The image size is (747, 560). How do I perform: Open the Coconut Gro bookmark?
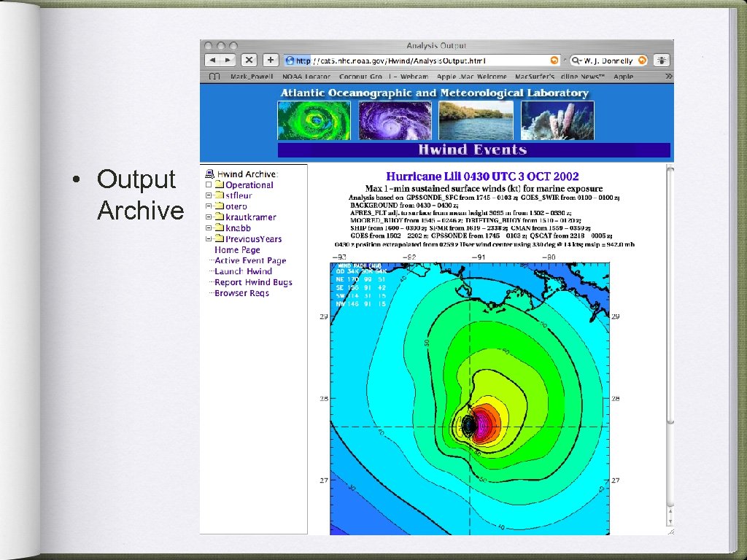click(360, 76)
